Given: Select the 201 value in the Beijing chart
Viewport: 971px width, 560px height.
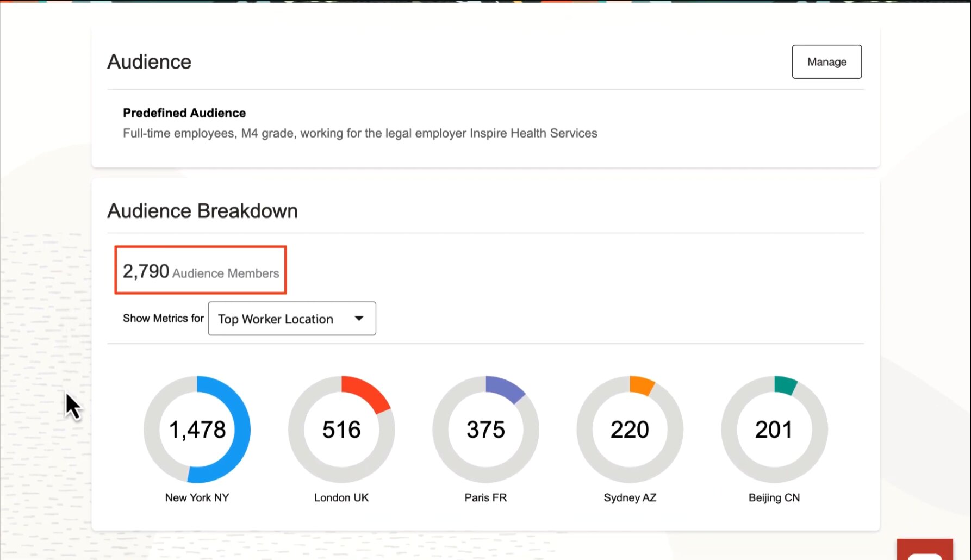Looking at the screenshot, I should [774, 430].
